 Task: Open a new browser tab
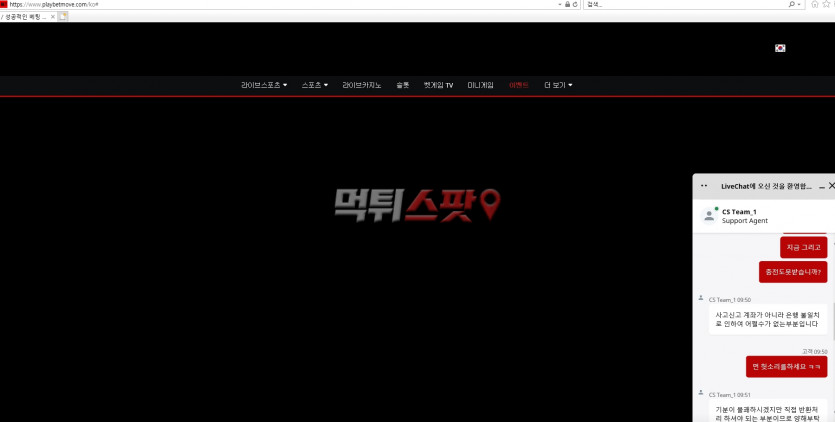click(63, 17)
